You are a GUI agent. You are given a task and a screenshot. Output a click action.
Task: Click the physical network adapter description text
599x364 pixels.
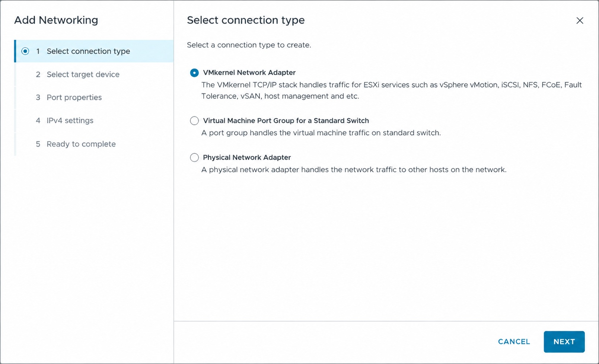(x=354, y=170)
